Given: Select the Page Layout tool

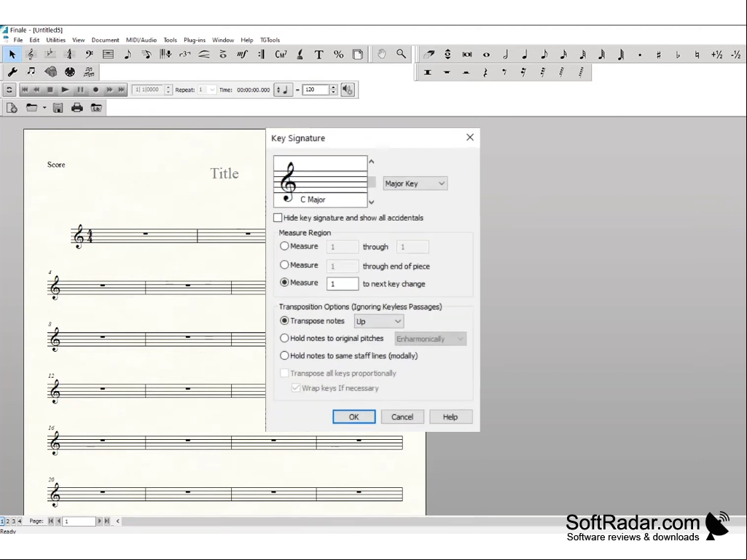Looking at the screenshot, I should tap(358, 55).
